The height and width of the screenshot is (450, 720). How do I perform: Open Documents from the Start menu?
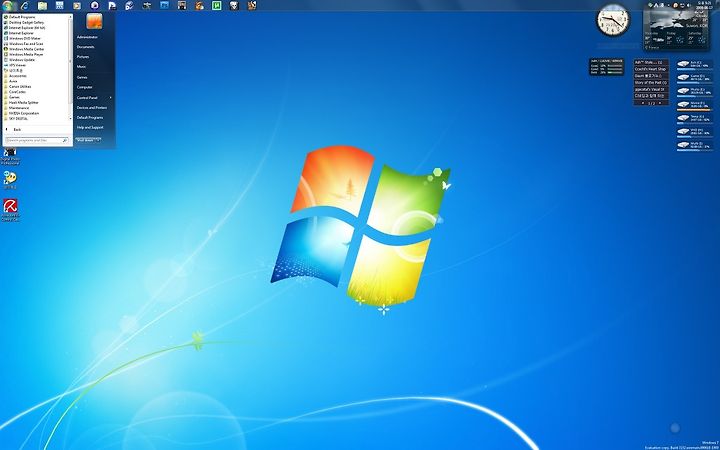85,47
